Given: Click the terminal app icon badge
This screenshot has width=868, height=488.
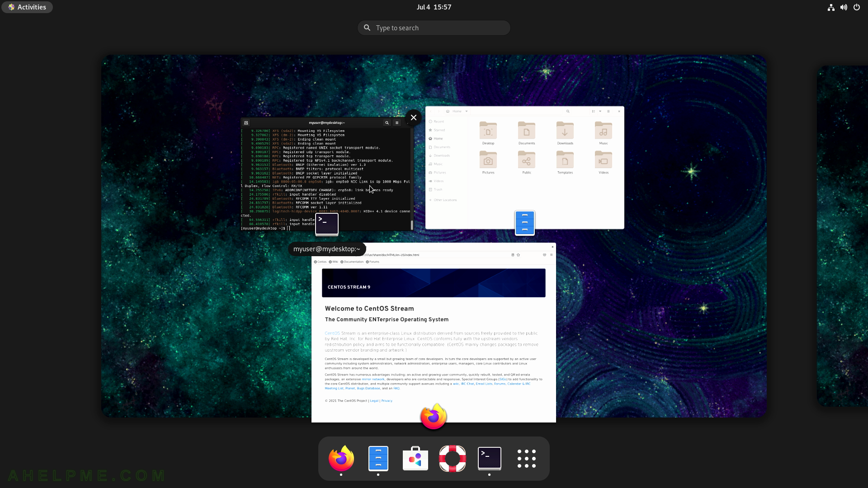Looking at the screenshot, I should [x=327, y=224].
